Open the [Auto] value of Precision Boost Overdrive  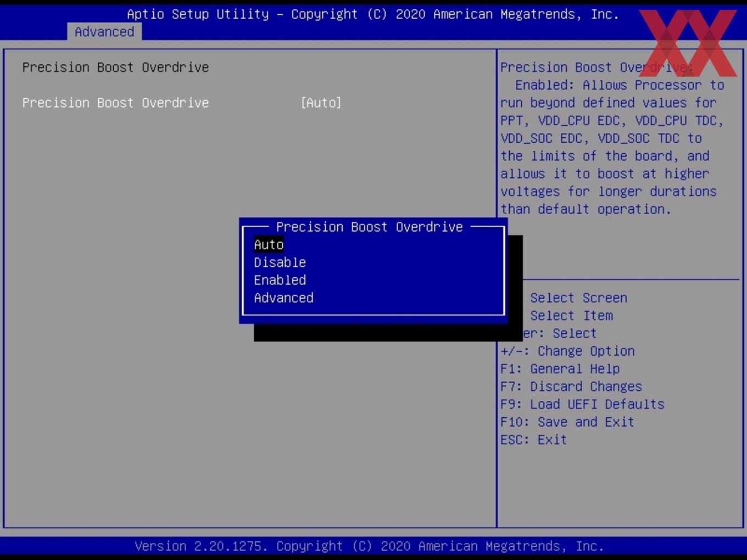point(321,103)
